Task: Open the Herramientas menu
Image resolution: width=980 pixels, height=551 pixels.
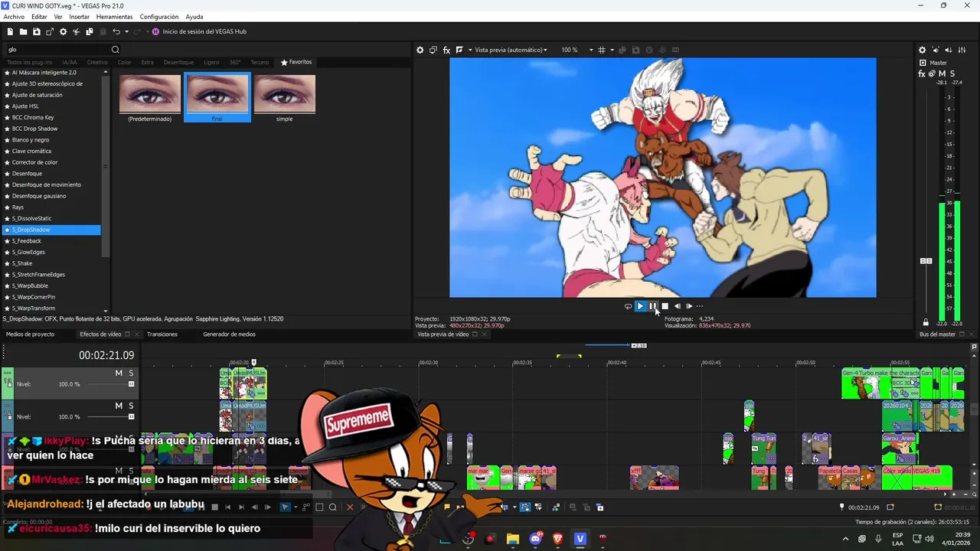Action: 114,17
